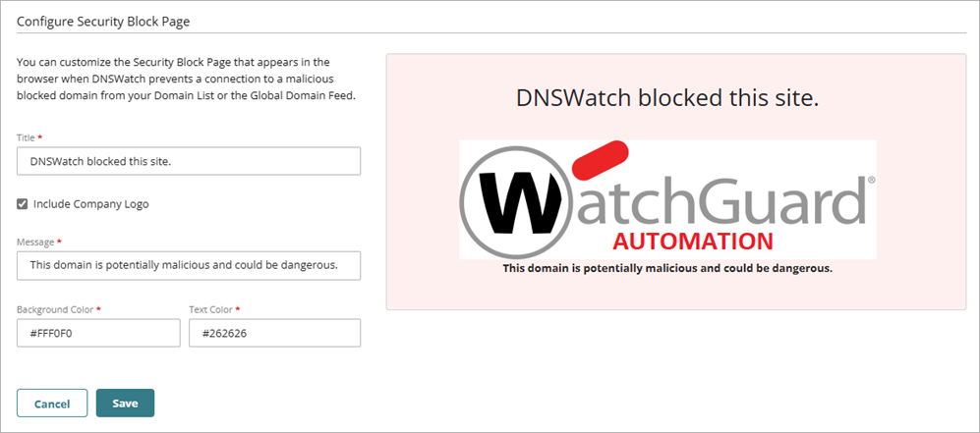Viewport: 980px width, 433px height.
Task: Click the registered trademark symbol on logo
Action: click(x=871, y=179)
